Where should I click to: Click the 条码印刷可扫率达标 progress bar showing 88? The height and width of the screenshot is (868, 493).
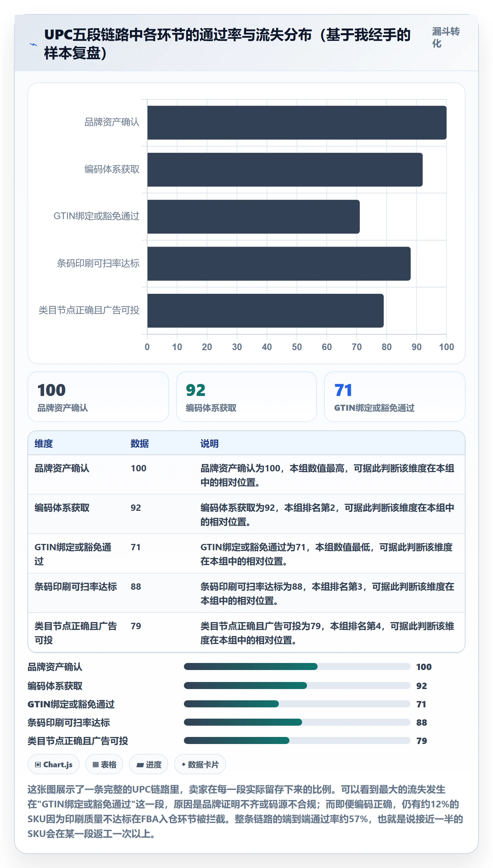[x=297, y=722]
